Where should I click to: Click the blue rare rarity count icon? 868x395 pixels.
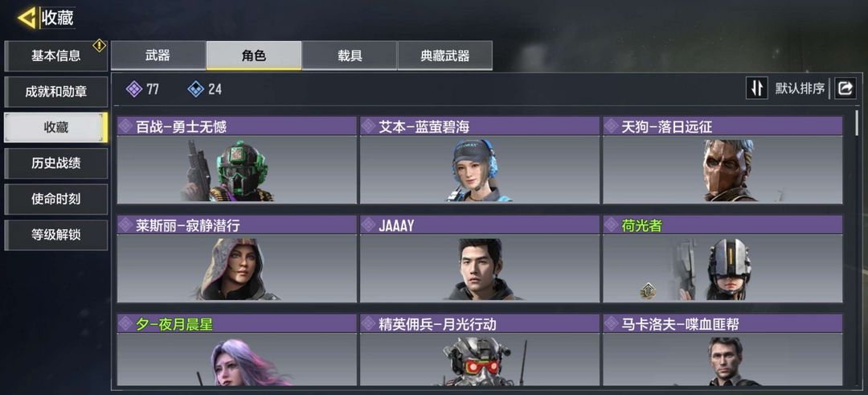196,88
